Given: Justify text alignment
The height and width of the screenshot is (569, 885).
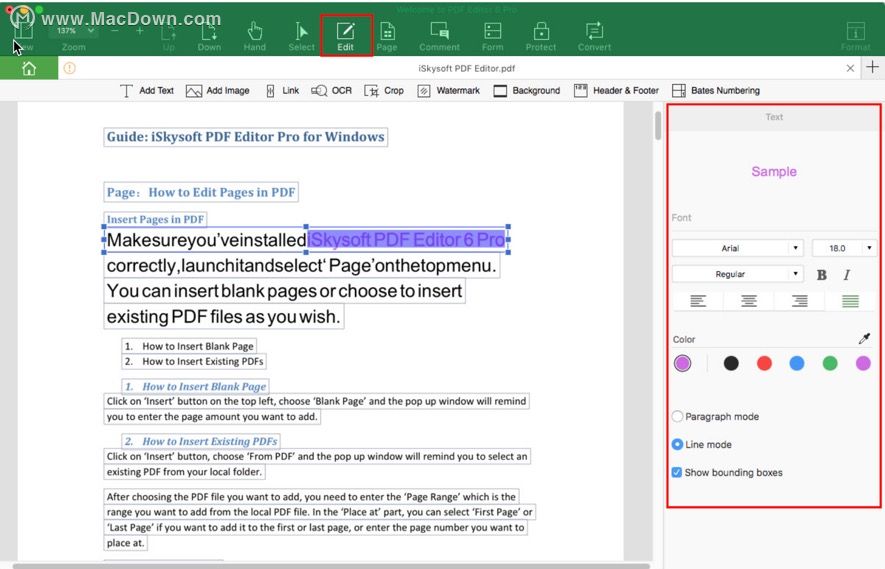Looking at the screenshot, I should (x=850, y=301).
